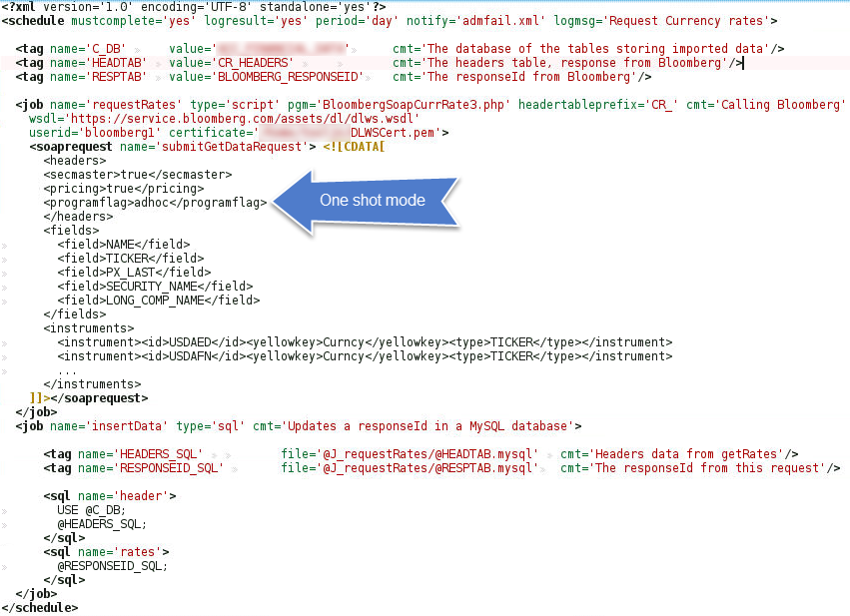
Task: Click the closing </fields> tag
Action: 75,314
